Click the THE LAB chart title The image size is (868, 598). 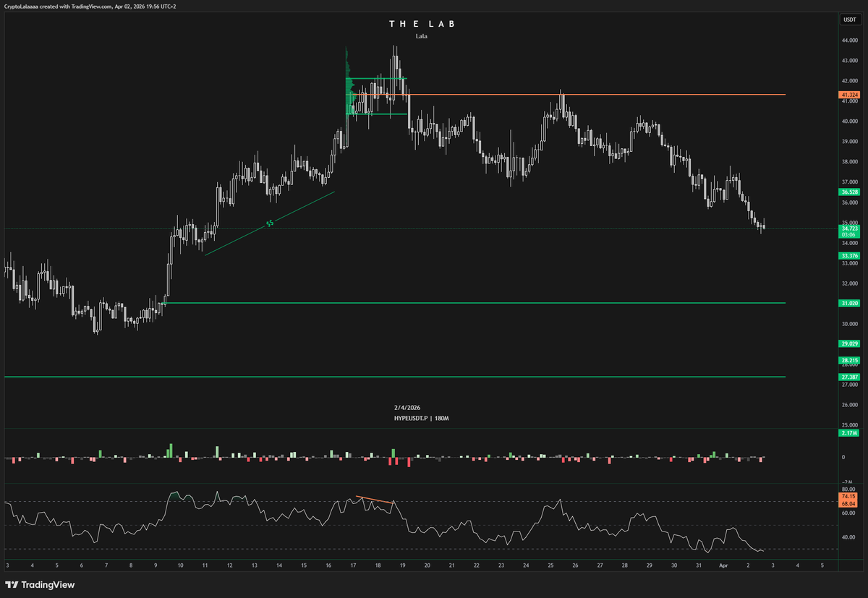422,24
